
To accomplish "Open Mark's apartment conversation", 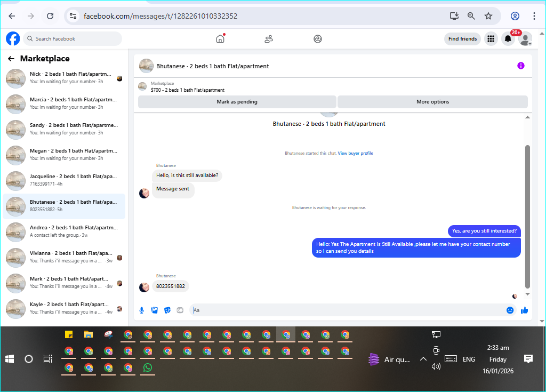I will [x=64, y=283].
